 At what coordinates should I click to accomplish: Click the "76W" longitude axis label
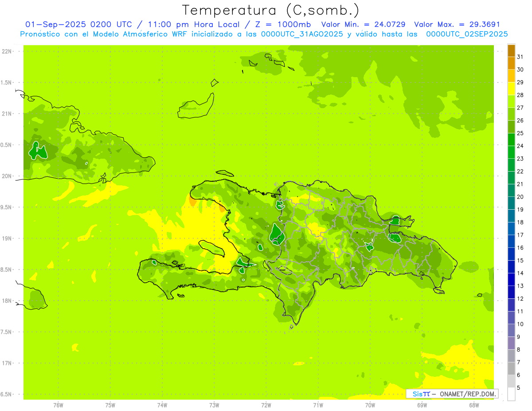58,405
